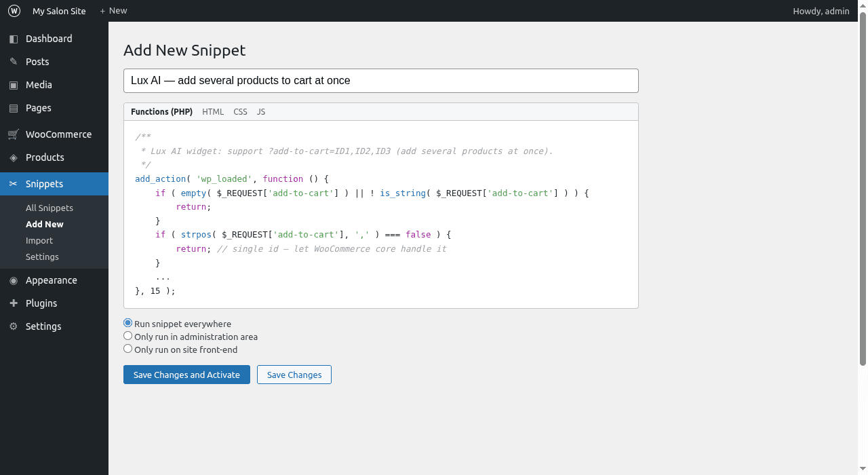Open Media in sidebar

tap(54, 85)
